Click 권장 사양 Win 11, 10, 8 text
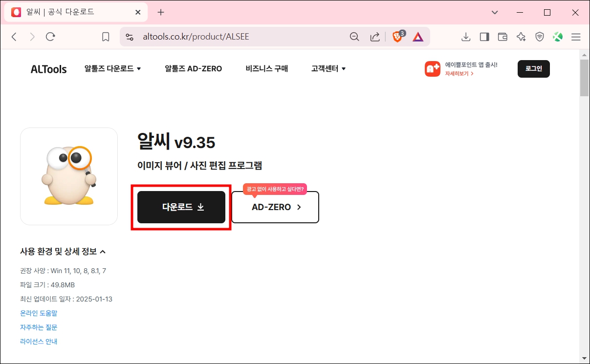 click(63, 271)
